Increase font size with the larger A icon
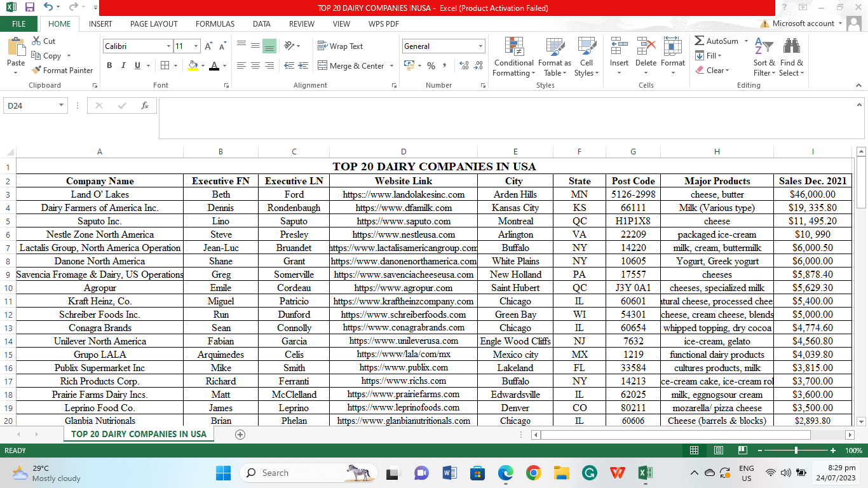The width and height of the screenshot is (868, 488). point(209,46)
